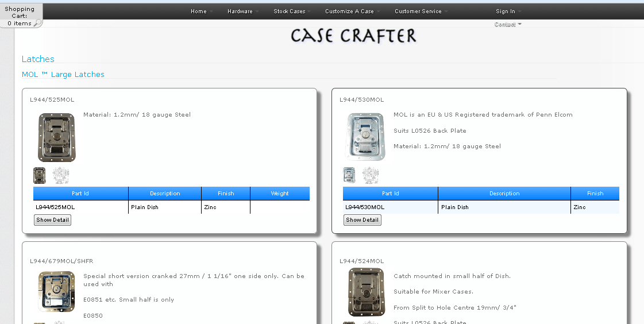The height and width of the screenshot is (324, 644).
Task: Open the L944/530MOL small photo thumbnail
Action: point(349,175)
